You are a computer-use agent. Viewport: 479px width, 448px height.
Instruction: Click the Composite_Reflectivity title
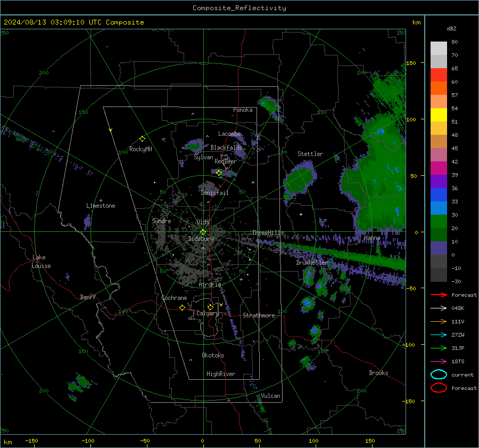[x=239, y=8]
